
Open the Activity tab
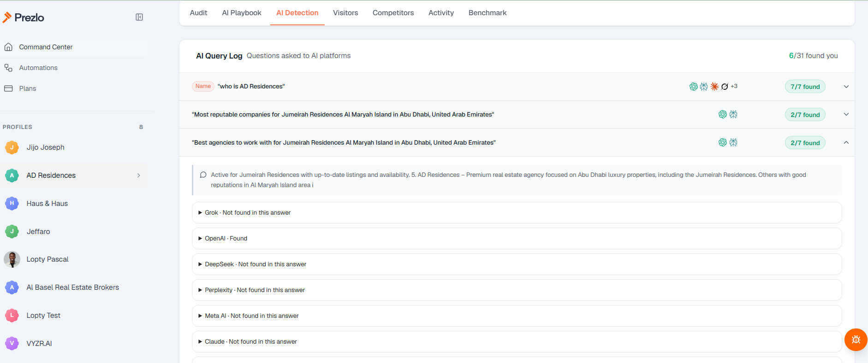click(441, 13)
